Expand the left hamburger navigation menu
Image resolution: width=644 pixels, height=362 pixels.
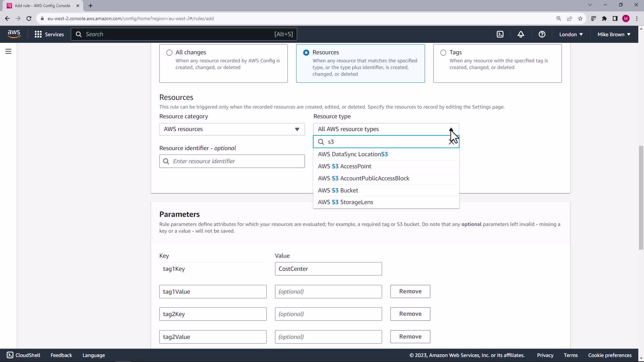click(8, 51)
